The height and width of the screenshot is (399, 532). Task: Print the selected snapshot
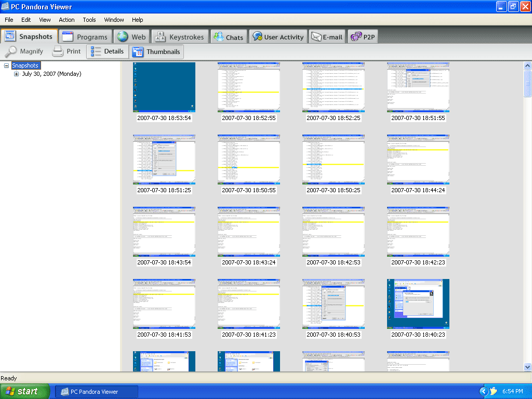pos(66,51)
